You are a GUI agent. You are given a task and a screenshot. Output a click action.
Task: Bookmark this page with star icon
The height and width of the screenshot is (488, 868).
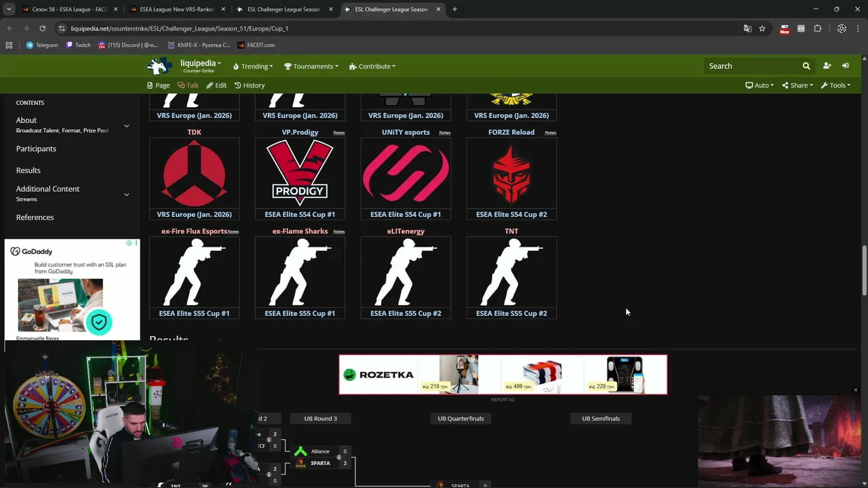762,28
